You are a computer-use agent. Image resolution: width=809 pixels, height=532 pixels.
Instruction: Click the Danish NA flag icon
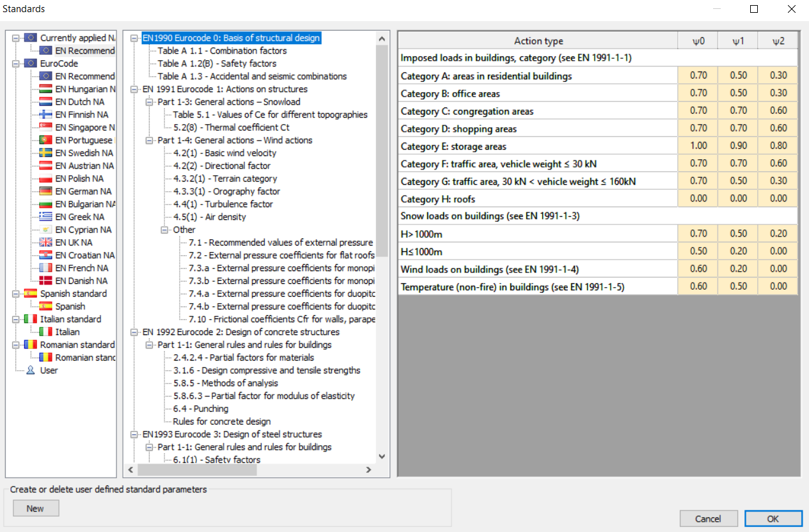pyautogui.click(x=45, y=281)
